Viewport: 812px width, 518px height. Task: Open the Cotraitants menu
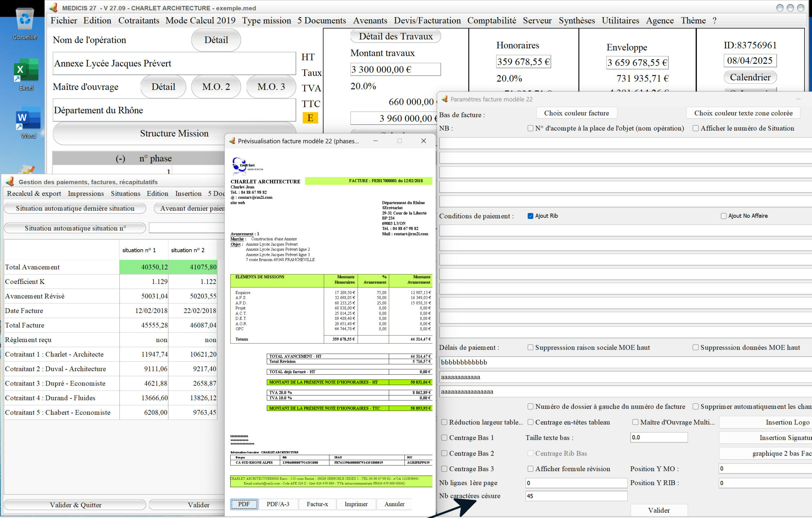139,21
